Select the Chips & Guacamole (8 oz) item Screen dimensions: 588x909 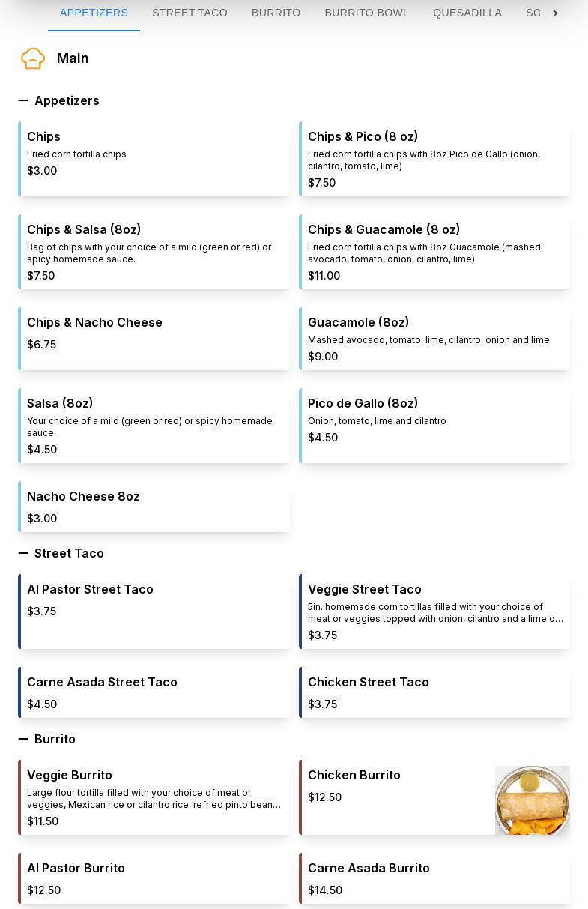(x=434, y=252)
